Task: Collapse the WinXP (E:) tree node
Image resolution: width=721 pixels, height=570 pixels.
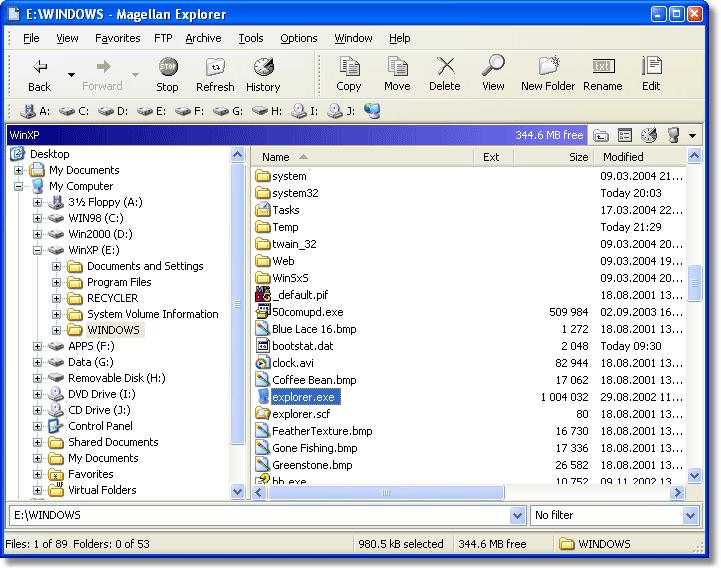Action: coord(38,250)
